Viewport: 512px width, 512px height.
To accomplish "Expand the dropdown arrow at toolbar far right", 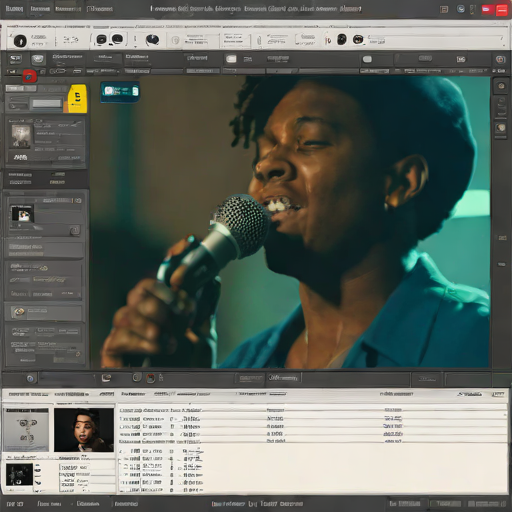I will (x=502, y=39).
